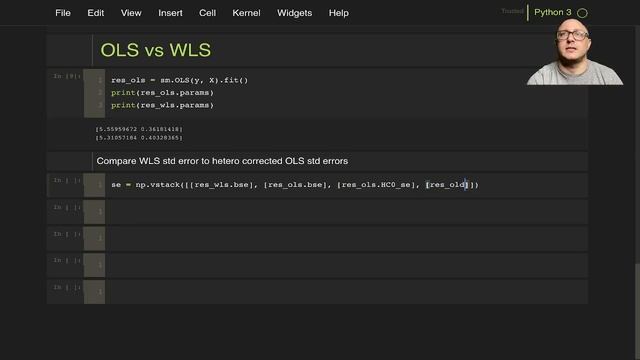The width and height of the screenshot is (640, 360).
Task: Click the print(res_ols.params) code line
Action: [162, 93]
